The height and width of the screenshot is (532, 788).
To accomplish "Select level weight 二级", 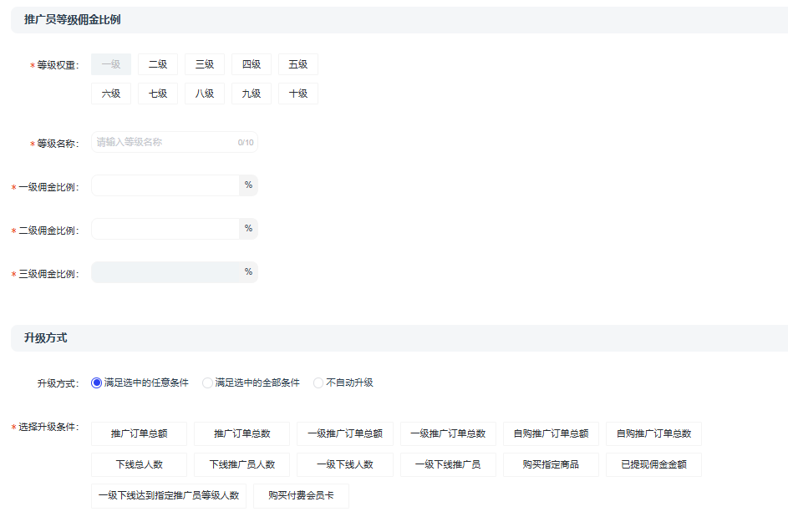I will coord(158,64).
